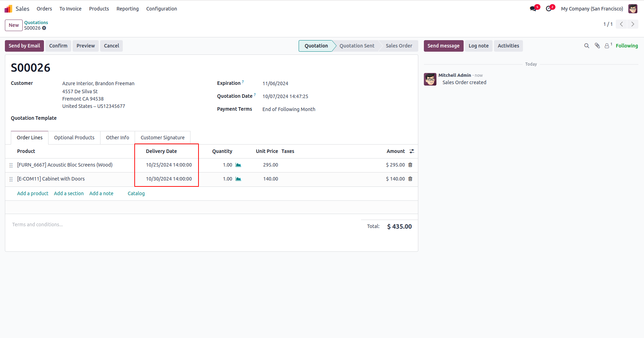Switch to the Optional Products tab
The width and height of the screenshot is (644, 338).
tap(74, 138)
